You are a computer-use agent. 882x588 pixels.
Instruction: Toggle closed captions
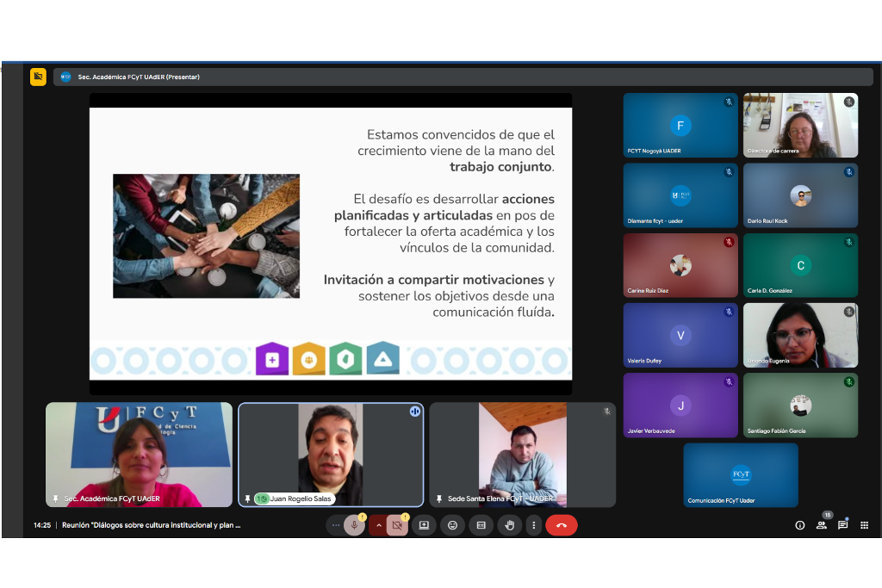pos(481,525)
